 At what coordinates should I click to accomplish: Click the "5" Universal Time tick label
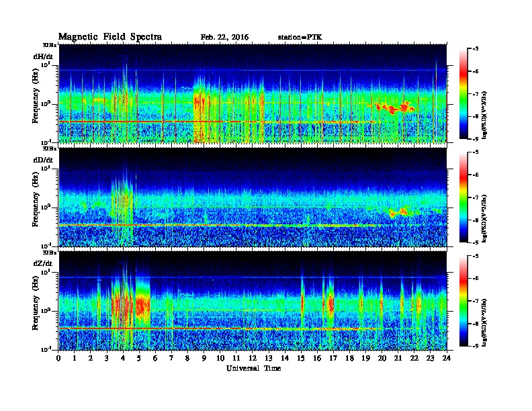tap(139, 358)
